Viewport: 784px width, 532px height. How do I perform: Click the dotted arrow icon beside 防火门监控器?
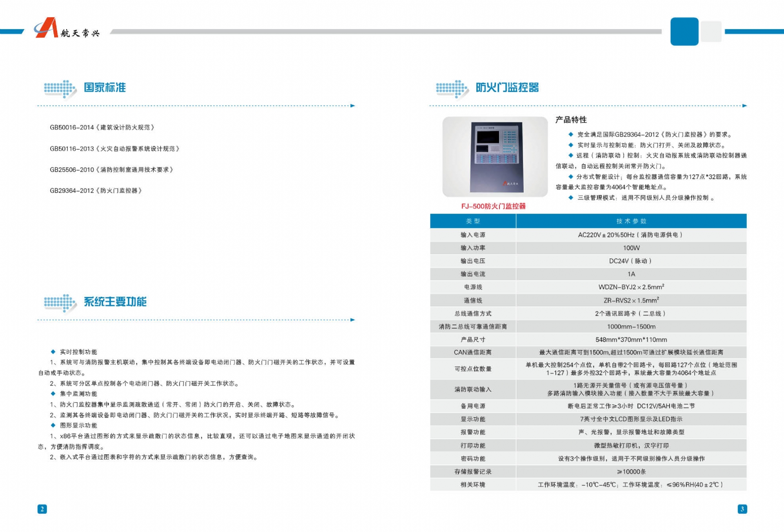(x=452, y=89)
